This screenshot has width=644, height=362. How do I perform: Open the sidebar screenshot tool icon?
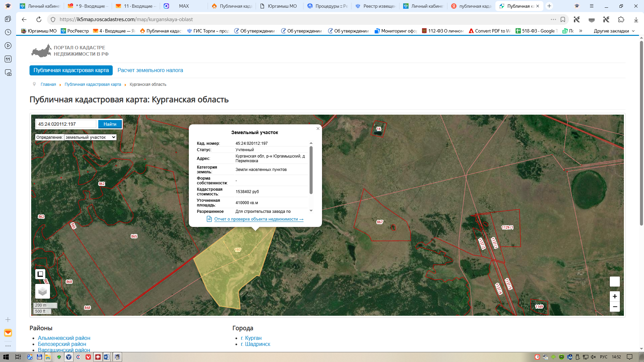coord(8,73)
